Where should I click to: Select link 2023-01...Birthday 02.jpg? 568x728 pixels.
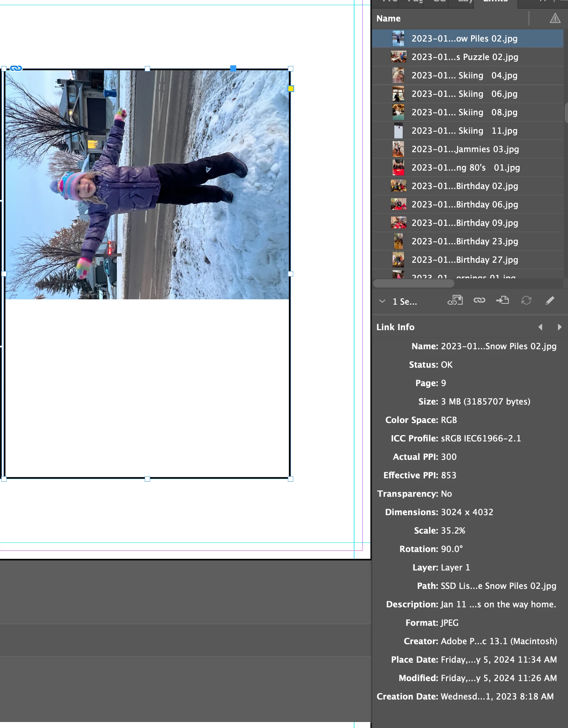pyautogui.click(x=467, y=186)
